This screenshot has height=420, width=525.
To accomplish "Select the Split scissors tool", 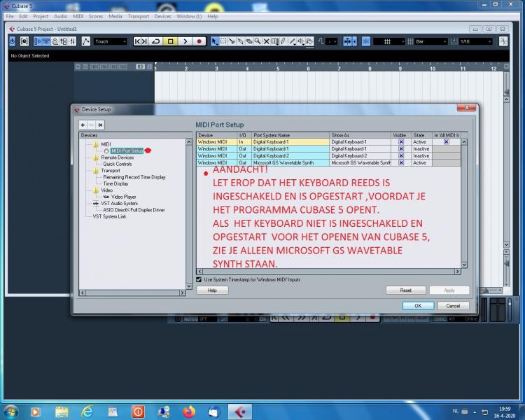I will pyautogui.click(x=232, y=41).
